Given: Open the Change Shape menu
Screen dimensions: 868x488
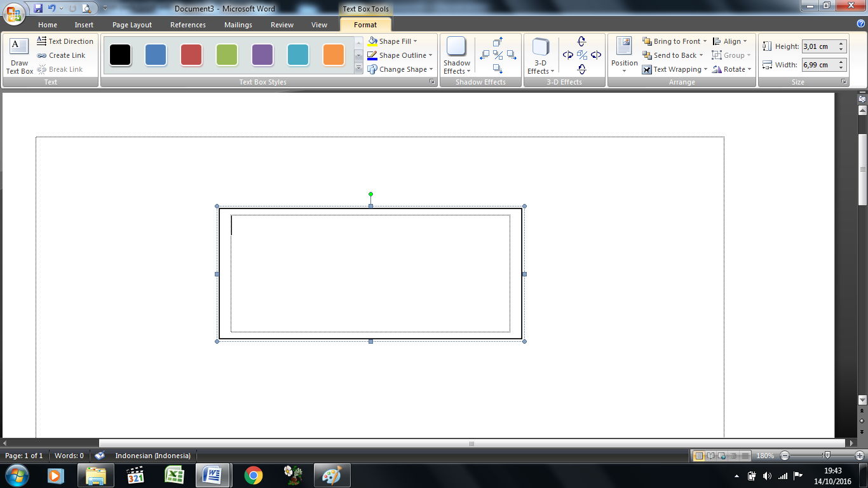Looking at the screenshot, I should pyautogui.click(x=400, y=69).
